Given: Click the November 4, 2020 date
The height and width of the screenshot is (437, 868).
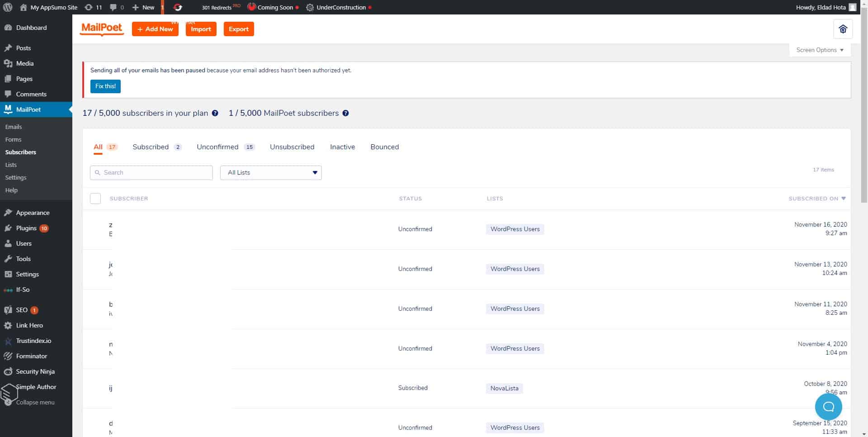Looking at the screenshot, I should (x=822, y=344).
